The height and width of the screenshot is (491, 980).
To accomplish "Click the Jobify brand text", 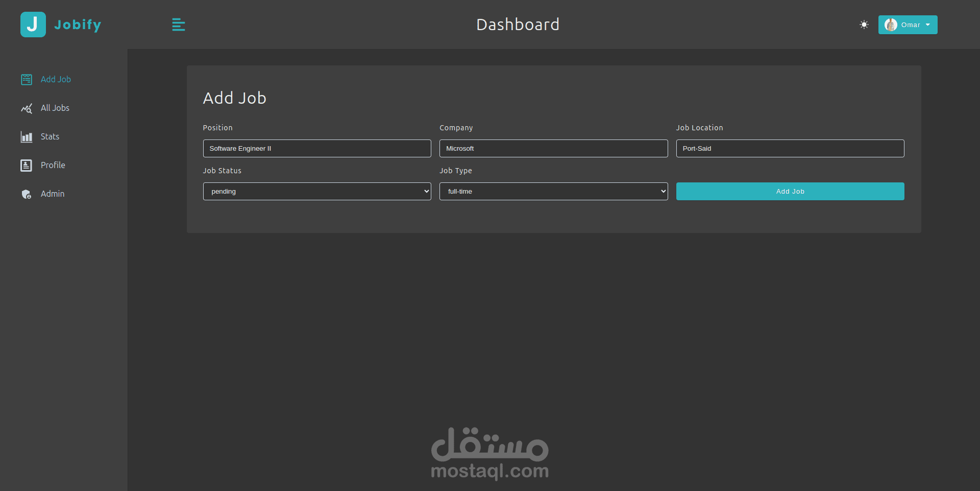I will click(78, 25).
